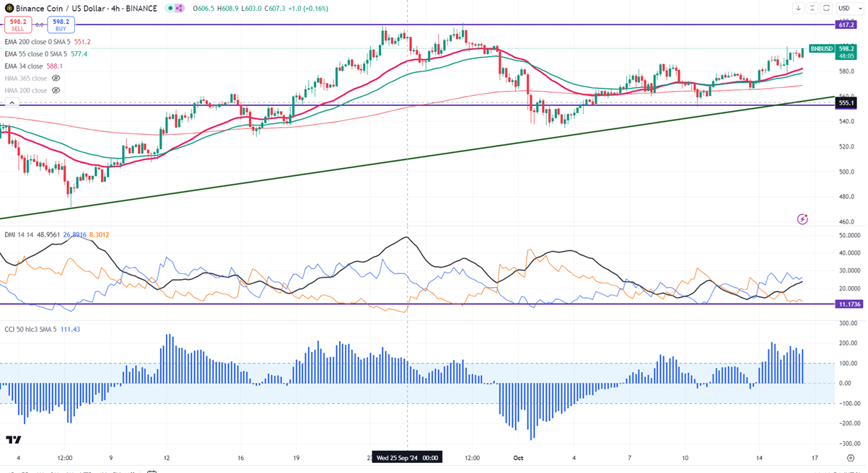Click the 555.1 black price label
868x473 pixels.
(x=846, y=103)
